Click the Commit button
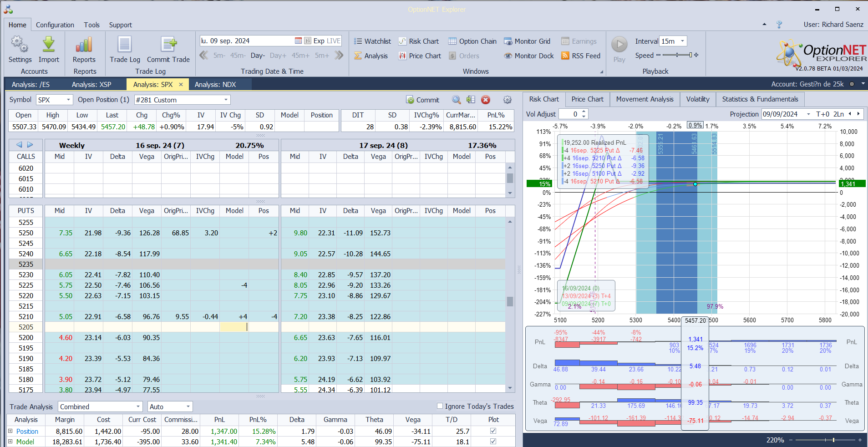Viewport: 868px width, 447px height. point(422,100)
